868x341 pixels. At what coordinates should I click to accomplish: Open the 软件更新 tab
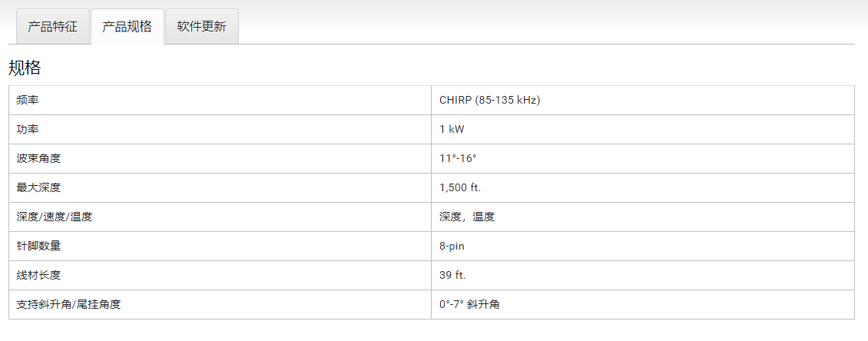pyautogui.click(x=201, y=27)
